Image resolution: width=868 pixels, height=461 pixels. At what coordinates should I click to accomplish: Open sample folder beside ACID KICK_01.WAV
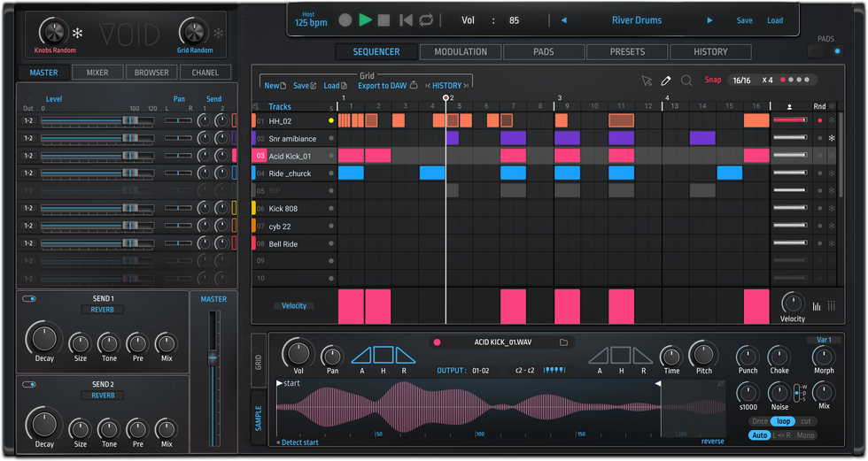click(x=563, y=342)
